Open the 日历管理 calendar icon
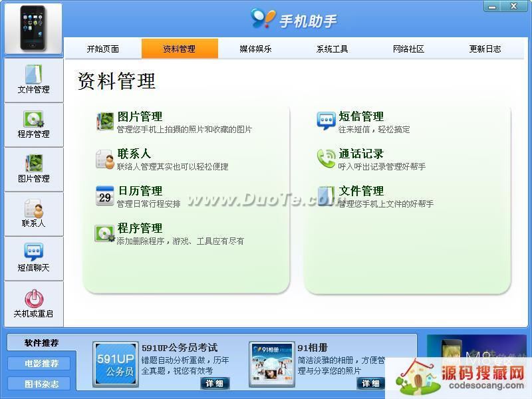Viewport: 532px width, 399px height. point(105,196)
